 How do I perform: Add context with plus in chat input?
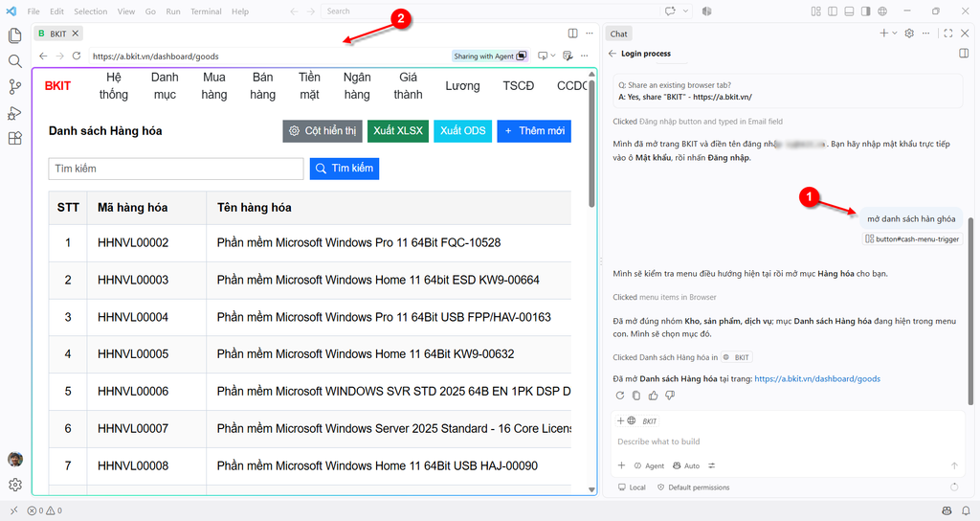click(x=621, y=465)
